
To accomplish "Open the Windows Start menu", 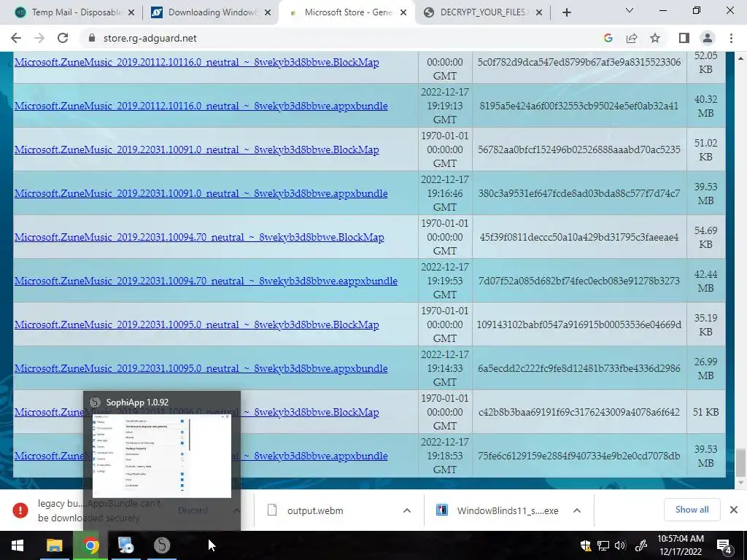I will pos(18,545).
